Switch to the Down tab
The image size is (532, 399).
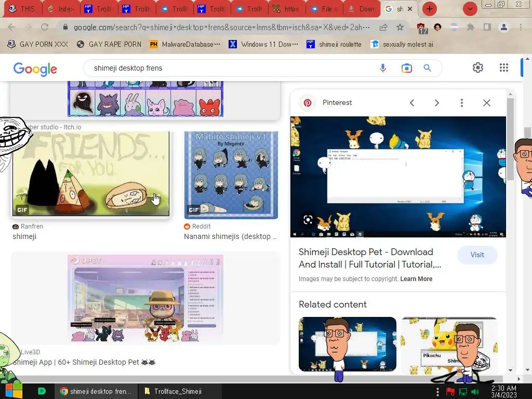click(x=362, y=9)
